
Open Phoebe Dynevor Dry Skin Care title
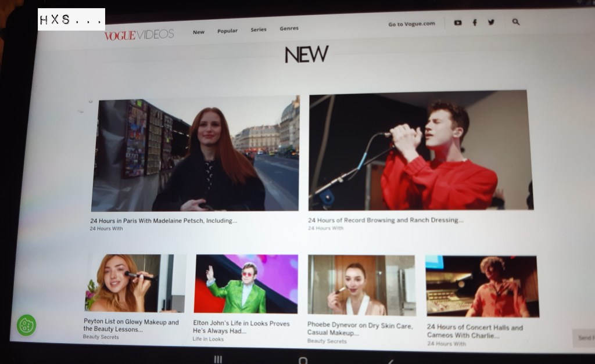click(360, 329)
